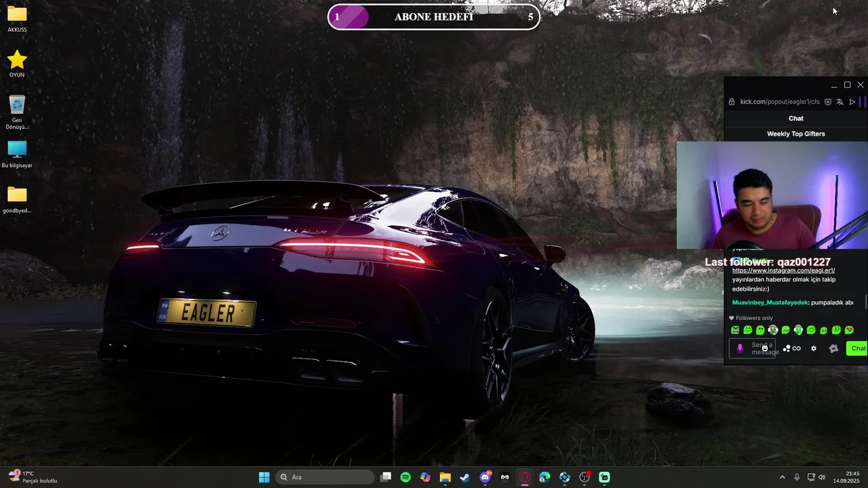This screenshot has width=868, height=488.
Task: Expand the system tray hidden icons chevron
Action: click(x=782, y=477)
